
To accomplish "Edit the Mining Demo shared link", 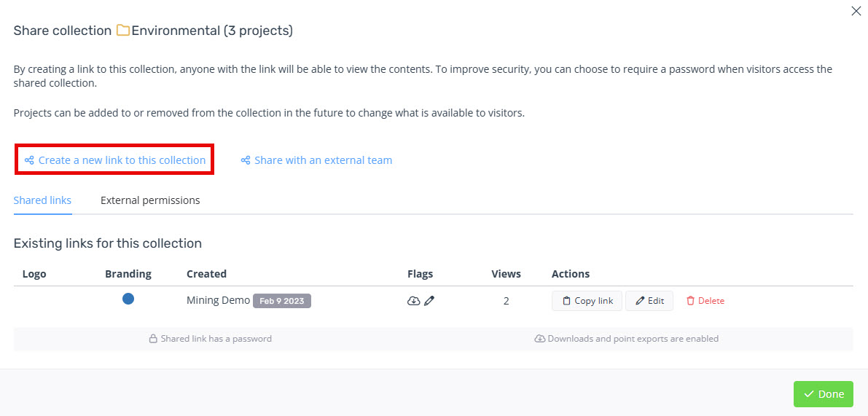I will pyautogui.click(x=649, y=301).
